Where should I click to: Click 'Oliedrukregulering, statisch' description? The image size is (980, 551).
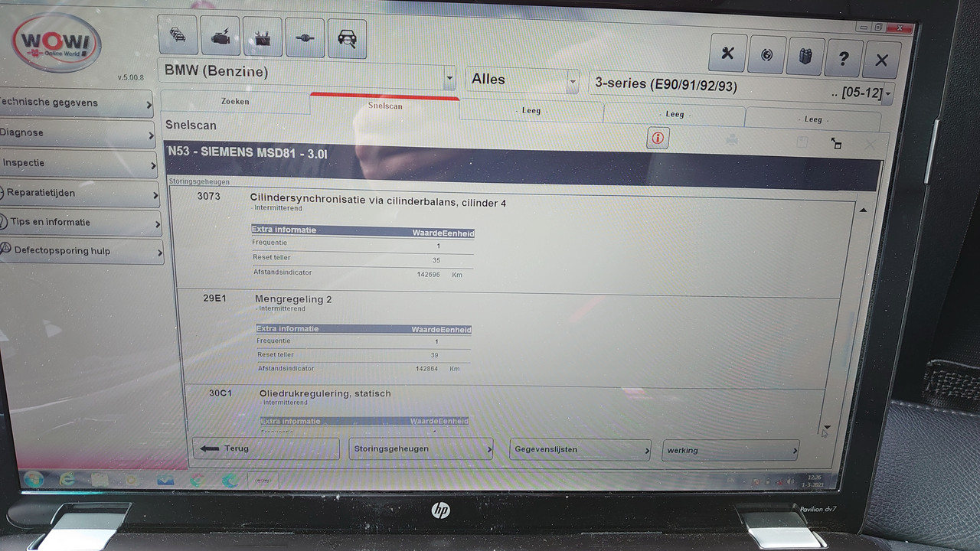pyautogui.click(x=325, y=393)
